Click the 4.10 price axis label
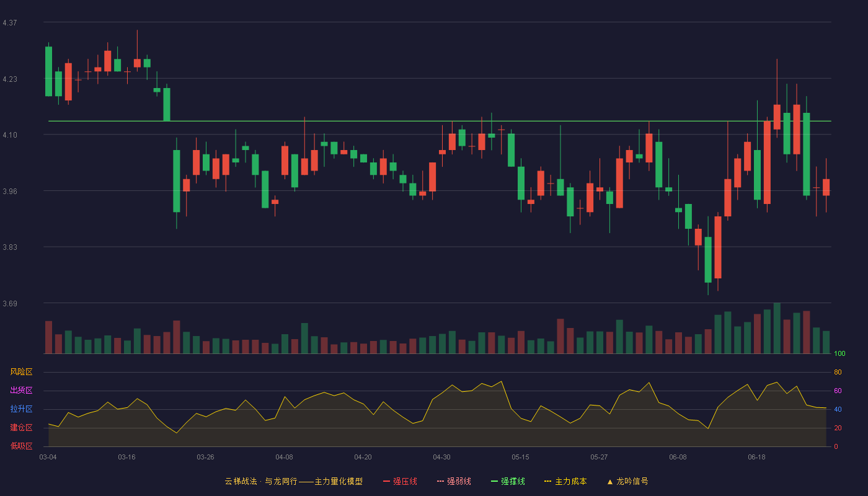868x496 pixels. click(x=10, y=135)
